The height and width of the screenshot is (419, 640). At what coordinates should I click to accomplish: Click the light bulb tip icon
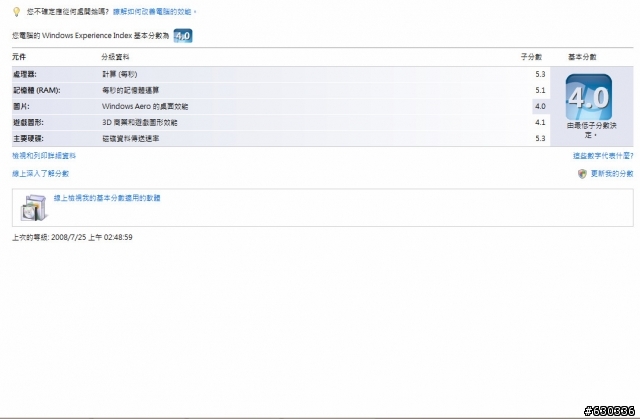[x=16, y=12]
